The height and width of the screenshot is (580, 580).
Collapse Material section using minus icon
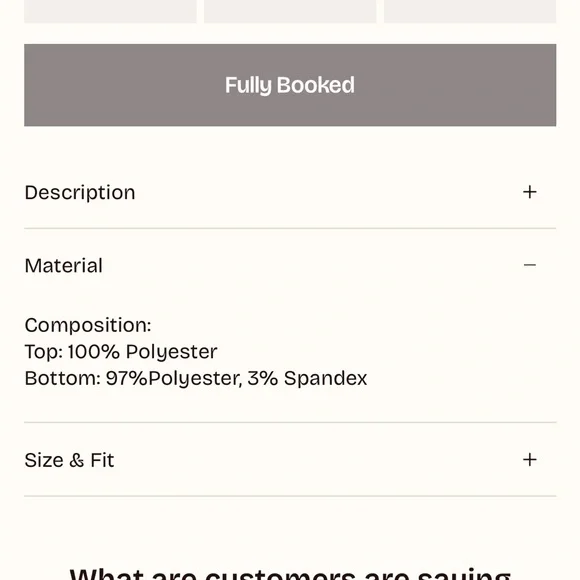[x=529, y=265]
